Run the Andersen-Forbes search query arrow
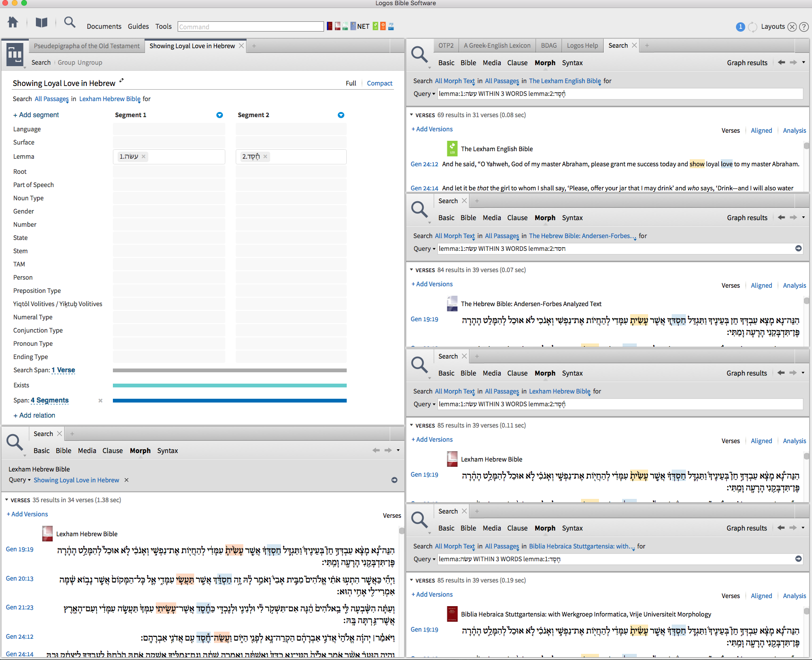Image resolution: width=812 pixels, height=660 pixels. [x=798, y=249]
